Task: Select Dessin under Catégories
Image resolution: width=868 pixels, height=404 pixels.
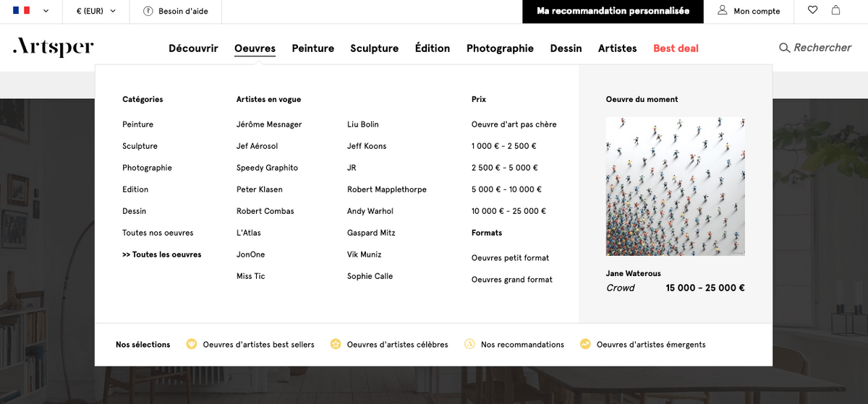Action: point(134,211)
